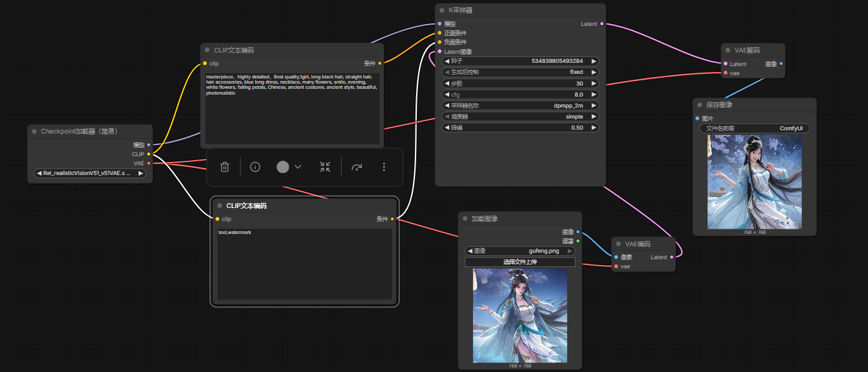Click 负面条件 input socket on K采样器

click(440, 42)
